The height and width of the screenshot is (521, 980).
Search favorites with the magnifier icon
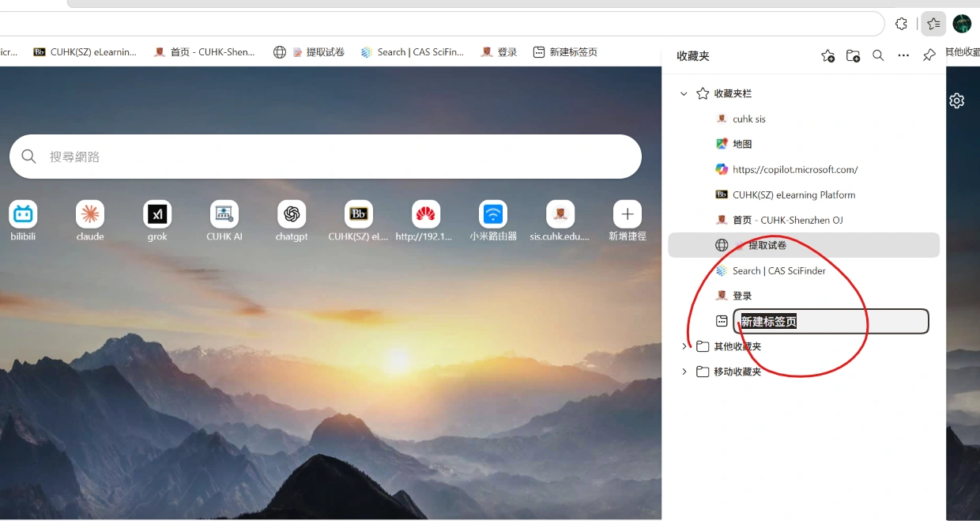click(878, 56)
